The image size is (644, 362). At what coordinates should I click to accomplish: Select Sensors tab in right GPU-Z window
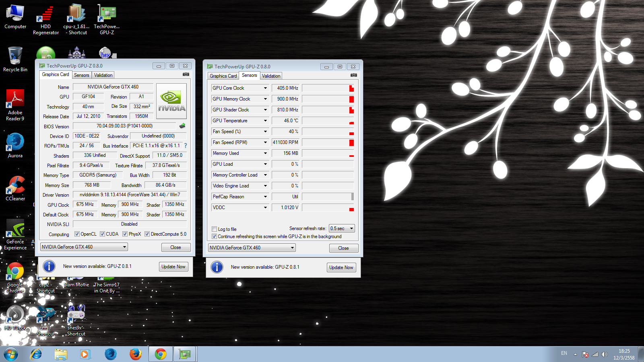[x=250, y=75]
